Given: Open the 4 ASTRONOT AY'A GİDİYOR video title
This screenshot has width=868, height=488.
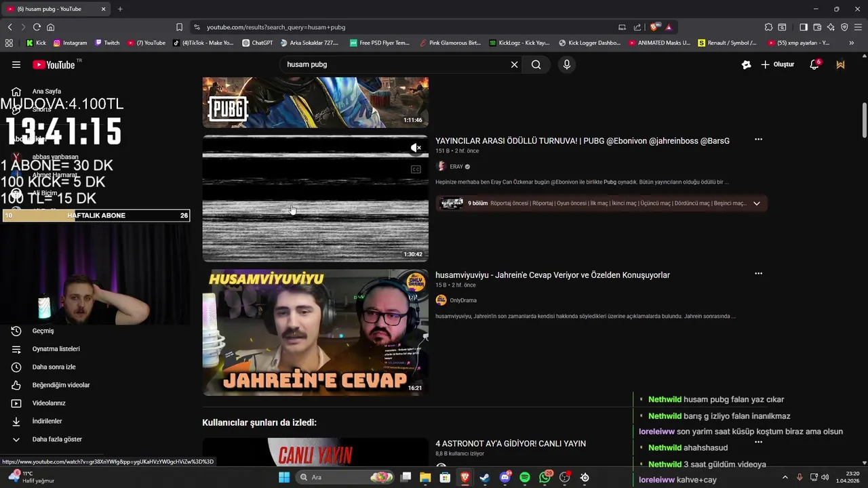Looking at the screenshot, I should click(x=511, y=444).
